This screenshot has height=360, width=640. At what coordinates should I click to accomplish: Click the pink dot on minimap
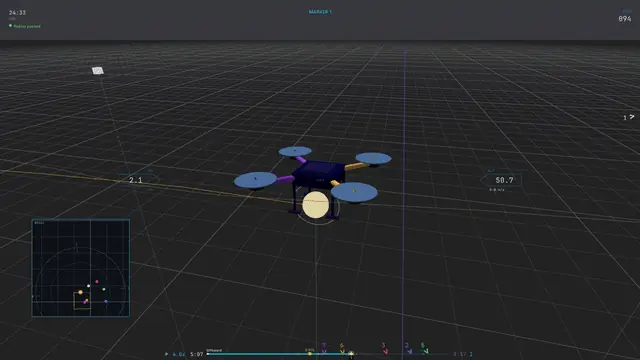97,281
